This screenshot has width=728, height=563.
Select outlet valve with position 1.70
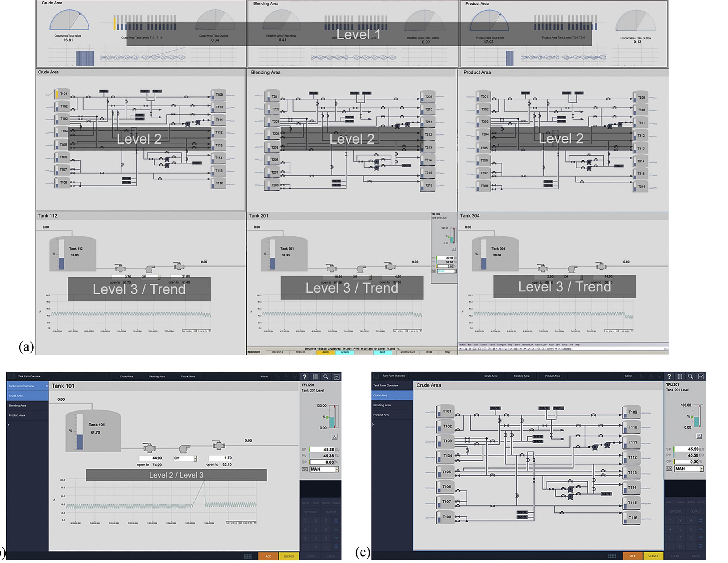pos(218,445)
